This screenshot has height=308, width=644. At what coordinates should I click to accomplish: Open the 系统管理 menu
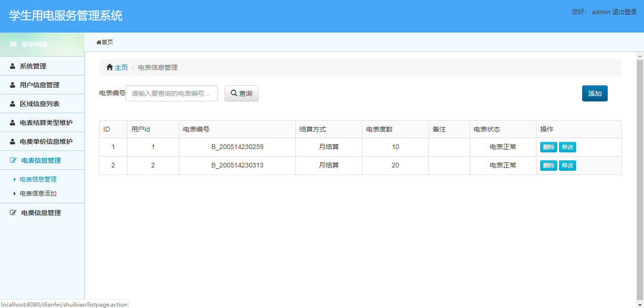click(42, 66)
